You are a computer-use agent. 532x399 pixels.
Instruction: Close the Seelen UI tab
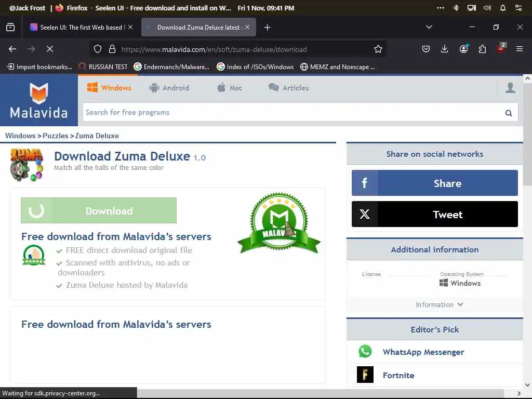[130, 27]
